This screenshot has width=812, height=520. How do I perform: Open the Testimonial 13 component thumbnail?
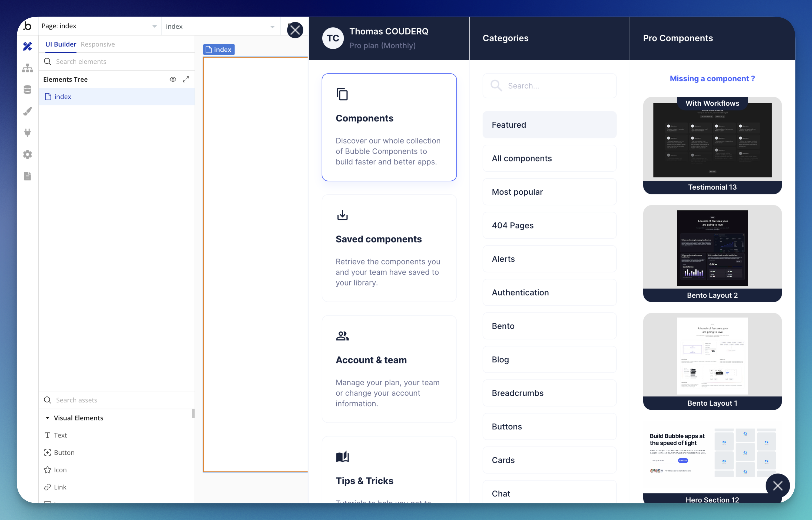tap(712, 145)
